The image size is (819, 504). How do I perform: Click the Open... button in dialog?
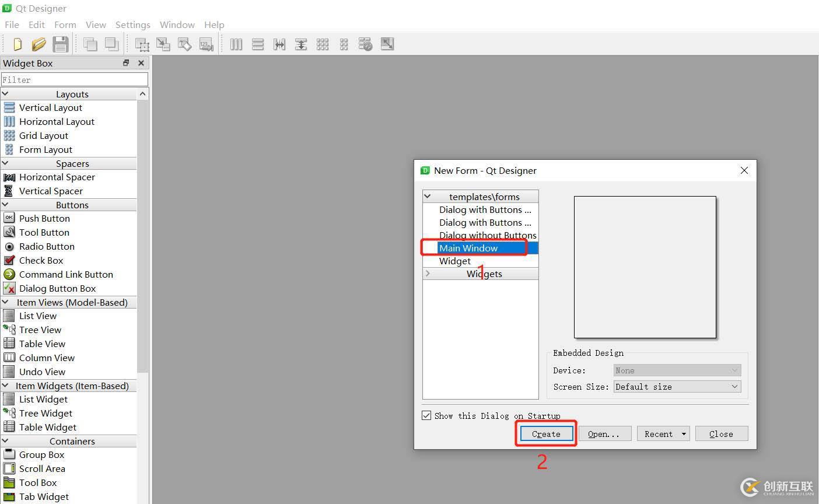tap(605, 434)
